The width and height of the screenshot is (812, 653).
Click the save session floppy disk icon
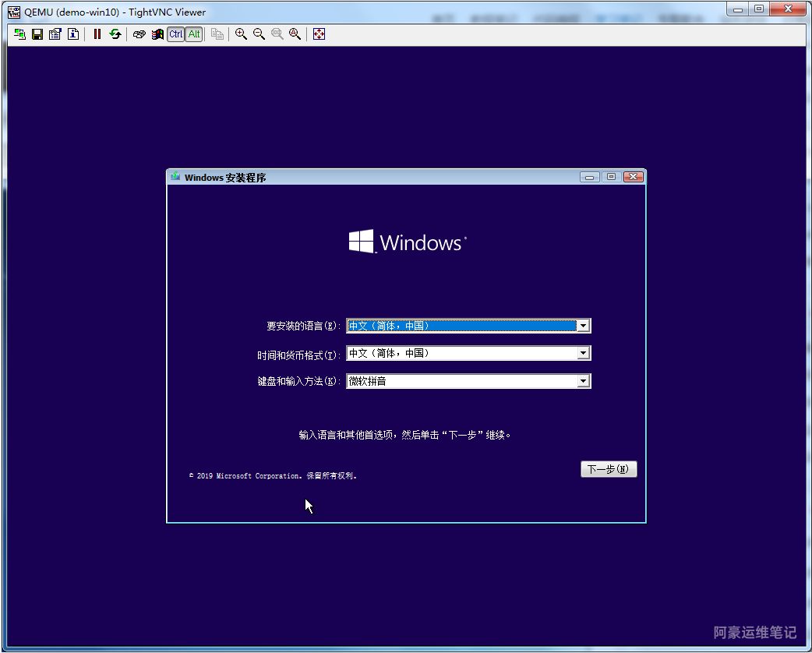coord(37,34)
